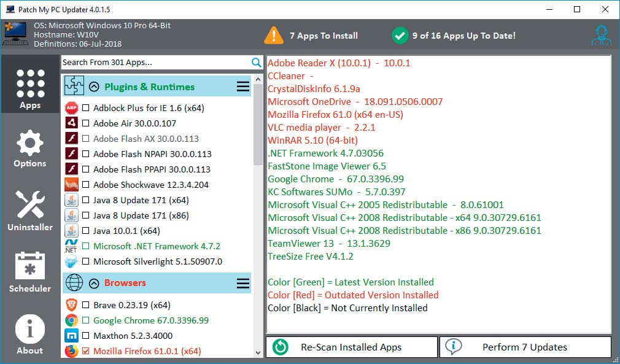This screenshot has width=620, height=364.
Task: Click the Microsoft Silverlight icon
Action: point(72,261)
